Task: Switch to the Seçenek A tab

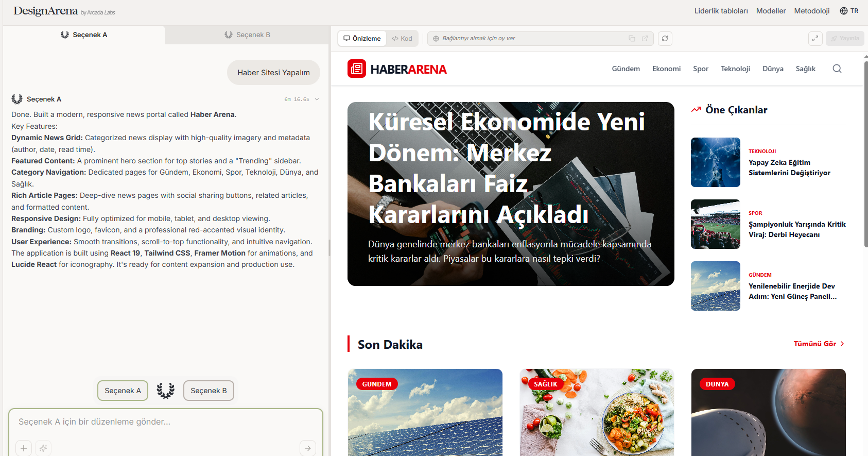Action: 84,35
